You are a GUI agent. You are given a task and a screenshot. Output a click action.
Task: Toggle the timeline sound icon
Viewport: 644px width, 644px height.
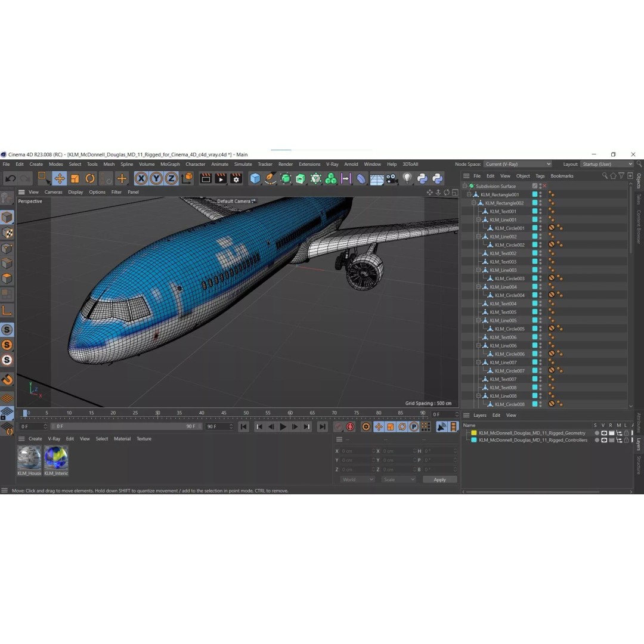[441, 427]
